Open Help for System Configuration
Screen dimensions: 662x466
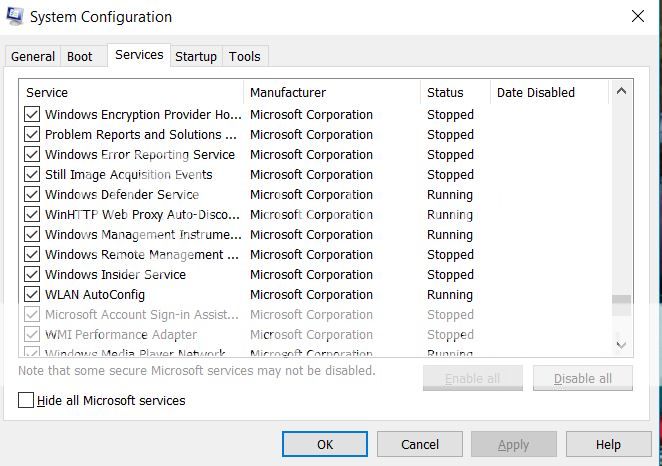(608, 444)
